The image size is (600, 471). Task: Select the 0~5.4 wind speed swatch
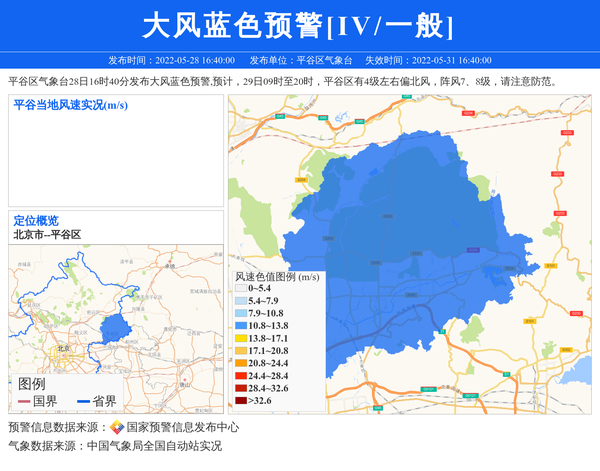tap(240, 288)
